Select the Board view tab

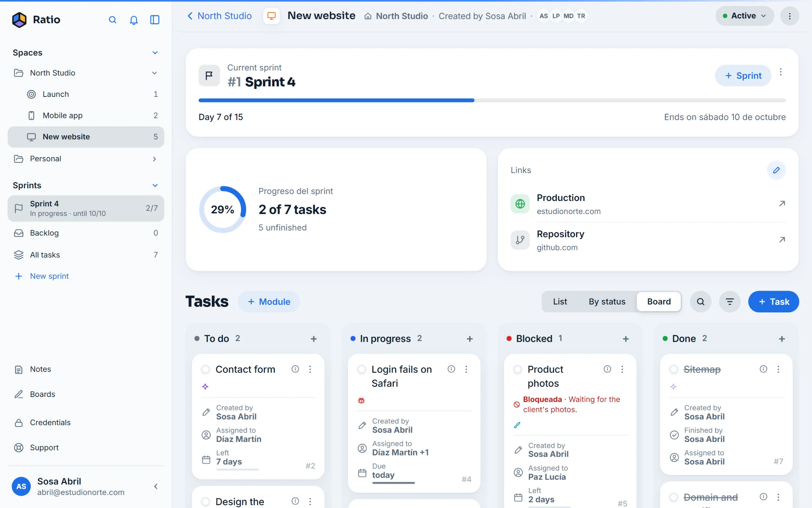[659, 302]
